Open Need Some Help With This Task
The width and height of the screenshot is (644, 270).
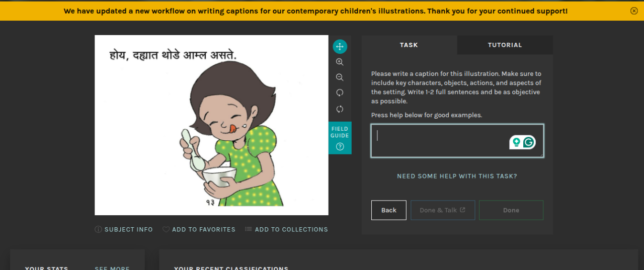(x=457, y=176)
